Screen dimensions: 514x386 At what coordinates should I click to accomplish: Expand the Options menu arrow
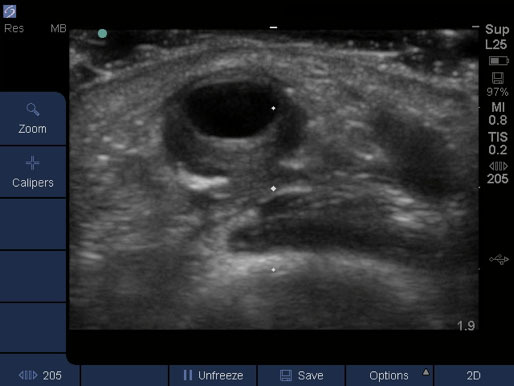pyautogui.click(x=426, y=372)
